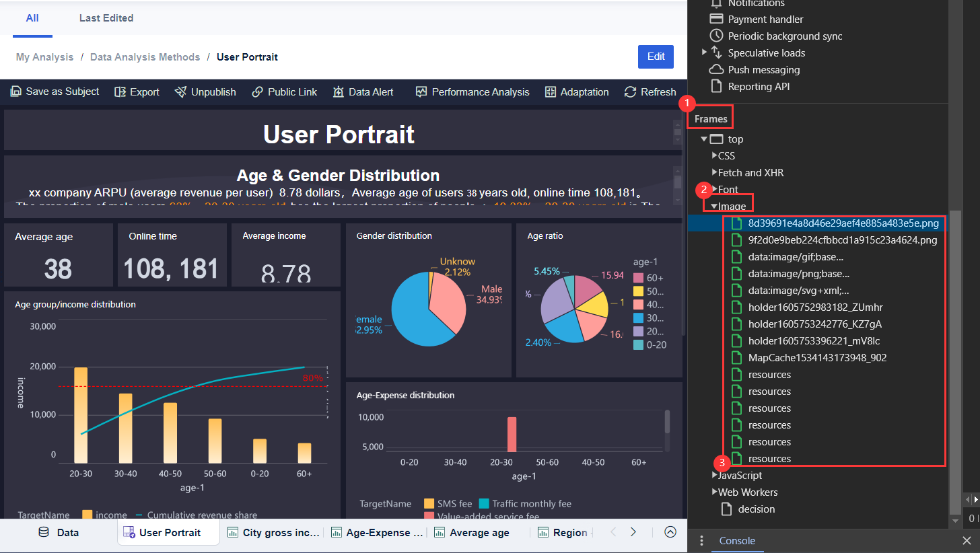Launch Performance Analysis from the toolbar
Image resolution: width=980 pixels, height=553 pixels.
tap(422, 92)
